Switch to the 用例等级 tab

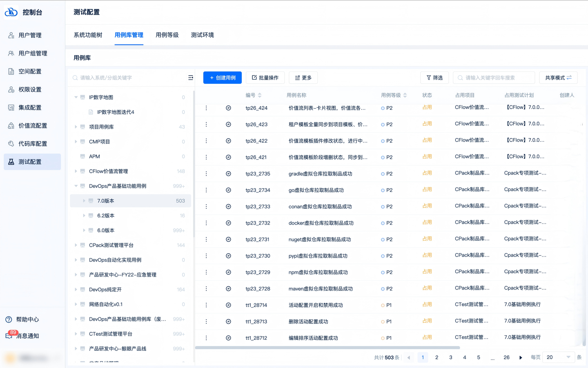pos(167,35)
